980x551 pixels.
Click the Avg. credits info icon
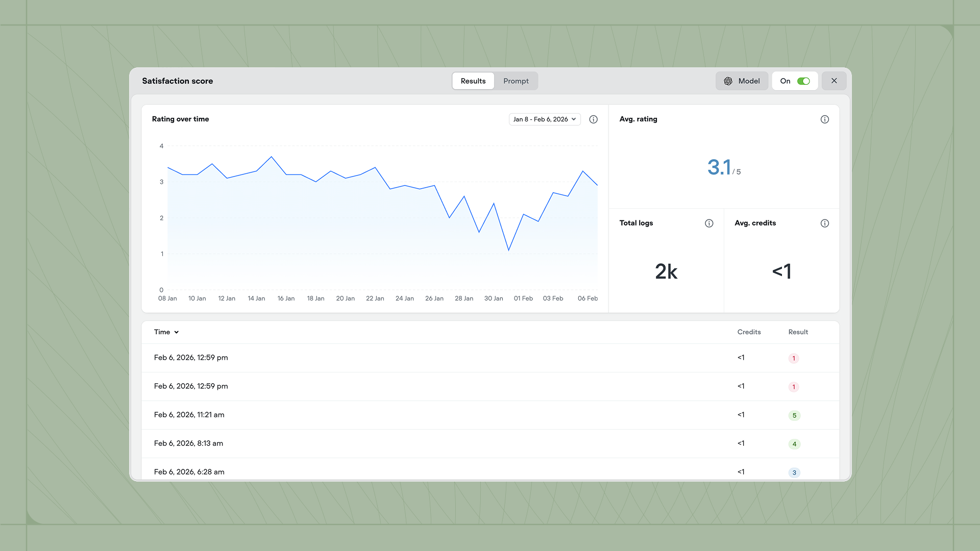(824, 223)
